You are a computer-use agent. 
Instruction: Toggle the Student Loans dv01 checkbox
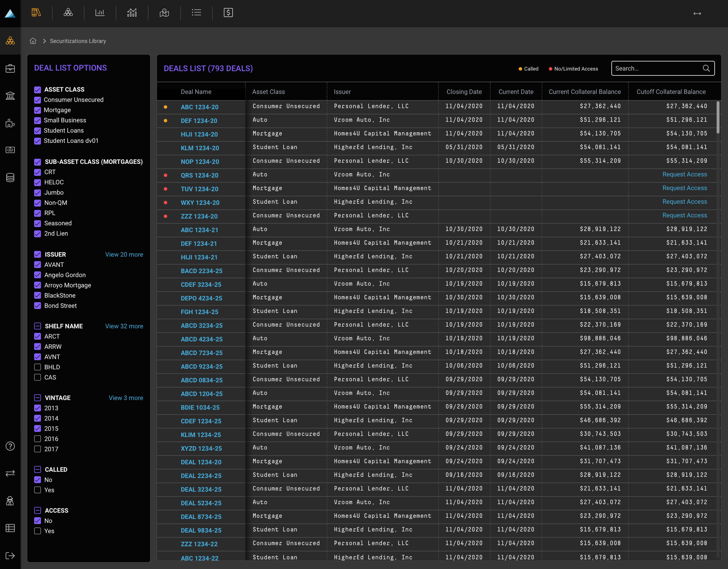(x=37, y=141)
